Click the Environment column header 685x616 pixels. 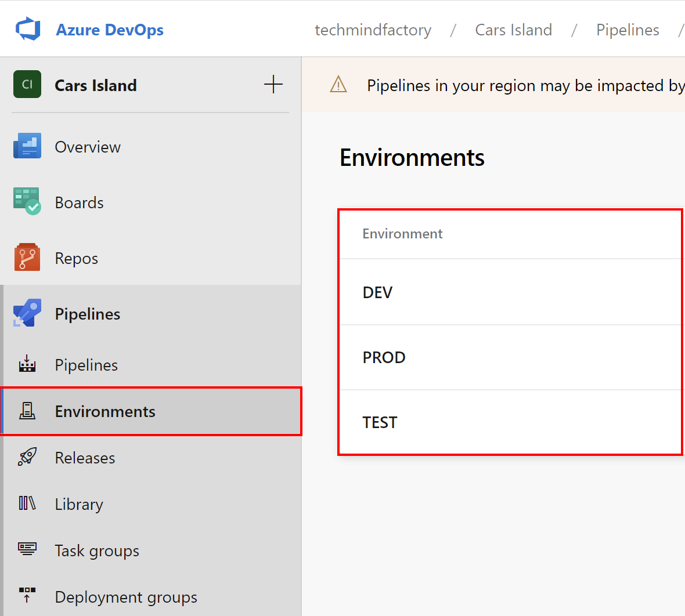coord(402,234)
